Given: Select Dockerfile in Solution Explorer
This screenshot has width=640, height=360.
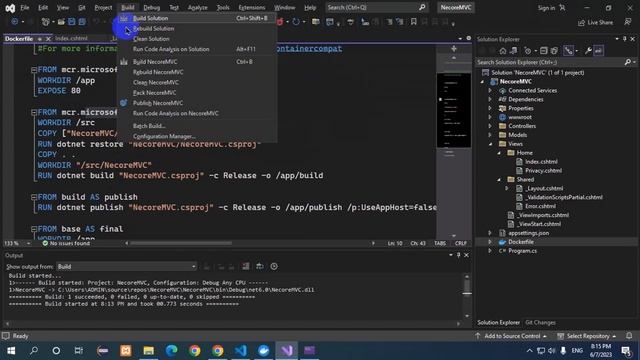Looking at the screenshot, I should click(x=521, y=242).
